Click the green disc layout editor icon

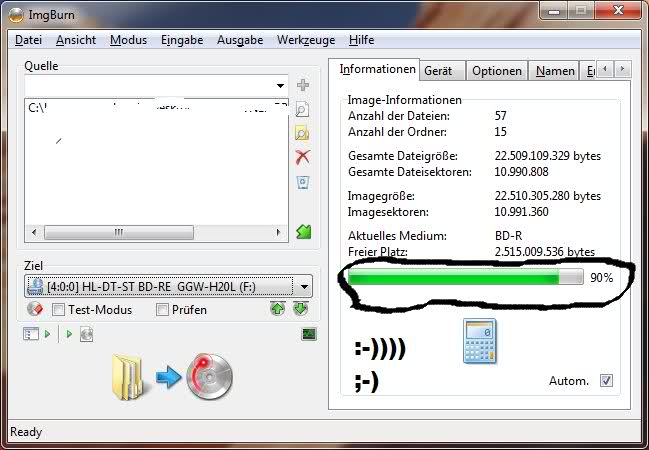[303, 231]
